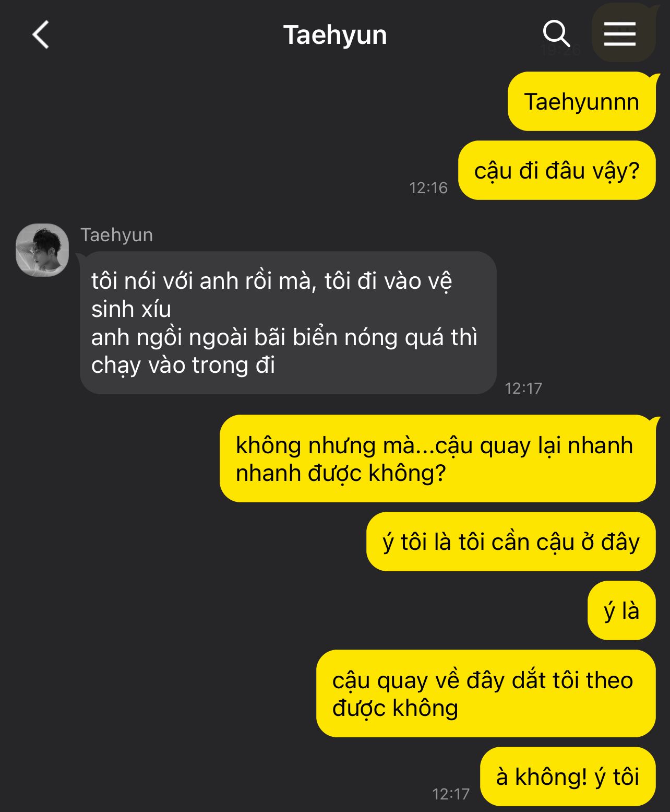Select Taehyun's gray reply bubble
This screenshot has height=812, width=670.
(x=288, y=323)
